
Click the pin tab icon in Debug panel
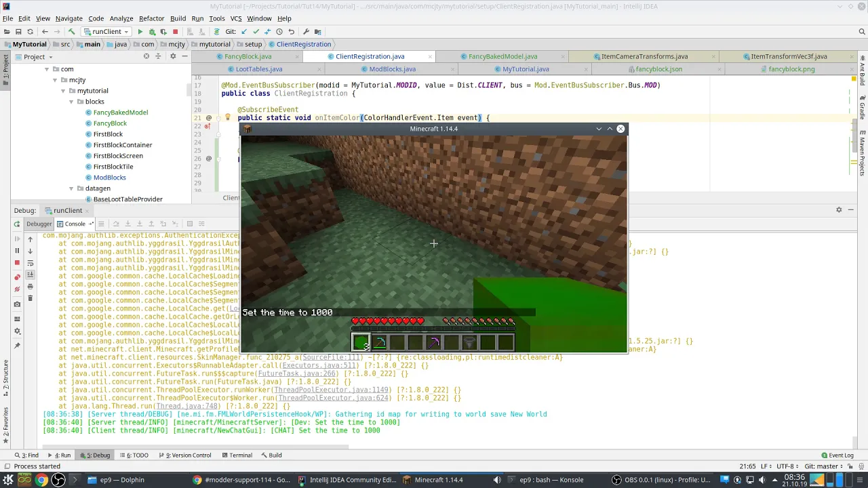pos(17,346)
